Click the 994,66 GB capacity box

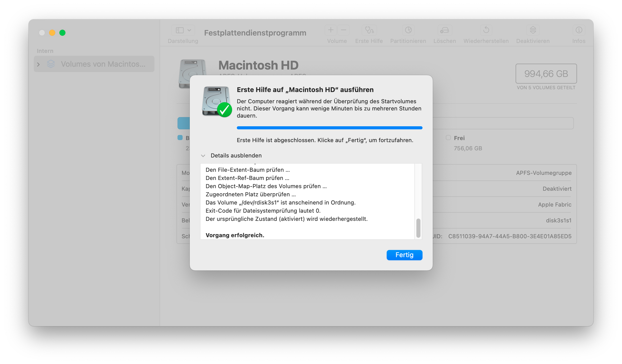546,74
